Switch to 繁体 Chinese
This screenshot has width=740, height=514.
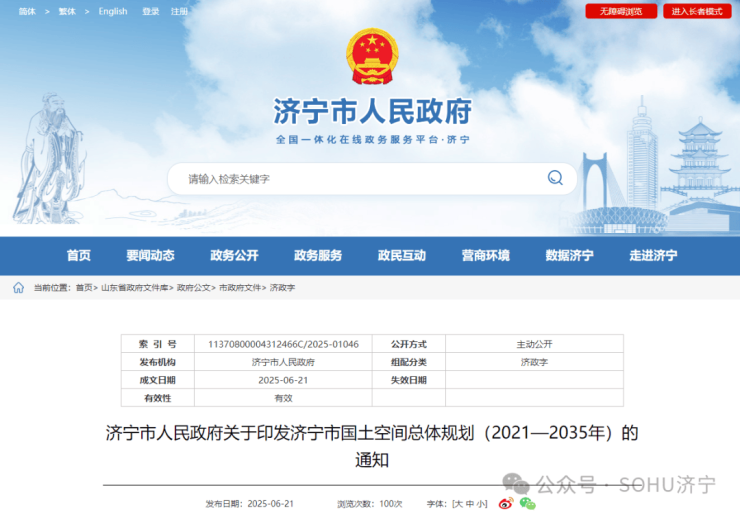(x=67, y=11)
